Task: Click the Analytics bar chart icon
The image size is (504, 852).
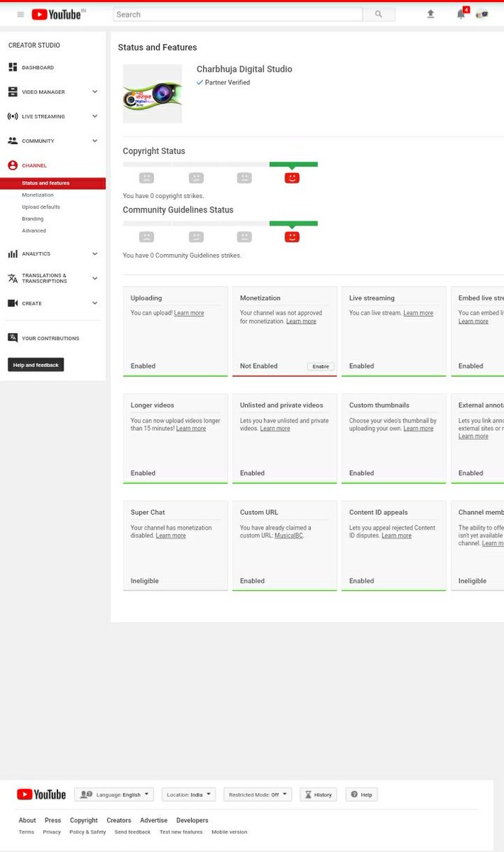Action: [12, 253]
